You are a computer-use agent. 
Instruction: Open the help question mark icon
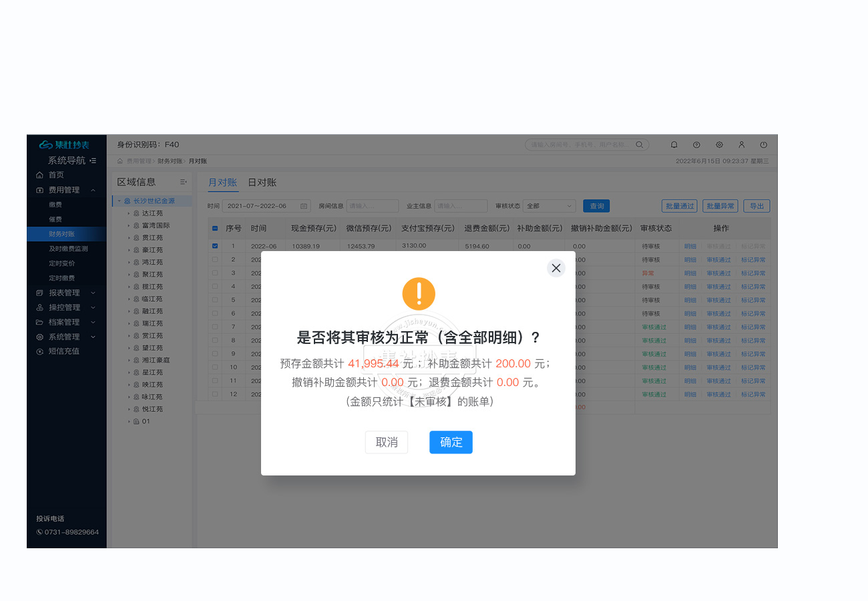pos(696,144)
